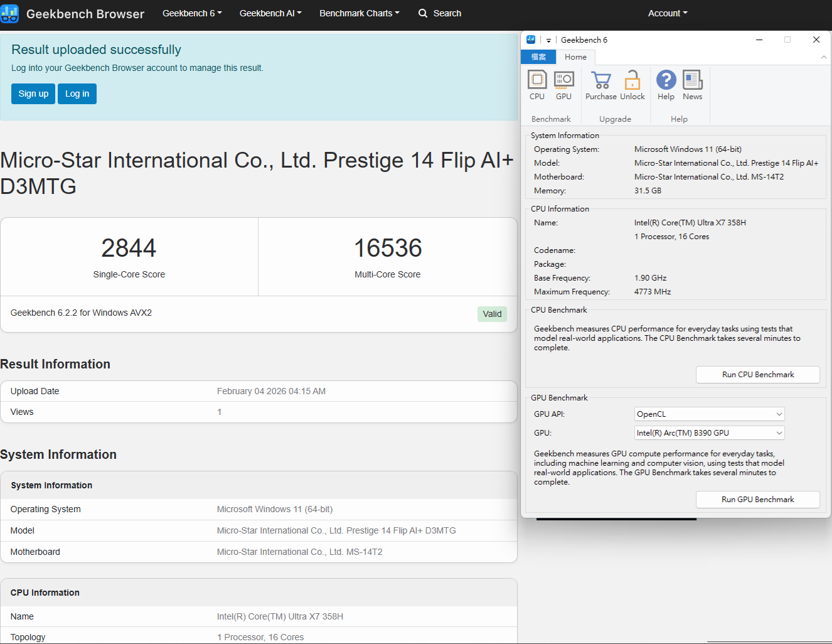The image size is (832, 644).
Task: Collapse the ribbon using the chevron
Action: (823, 57)
